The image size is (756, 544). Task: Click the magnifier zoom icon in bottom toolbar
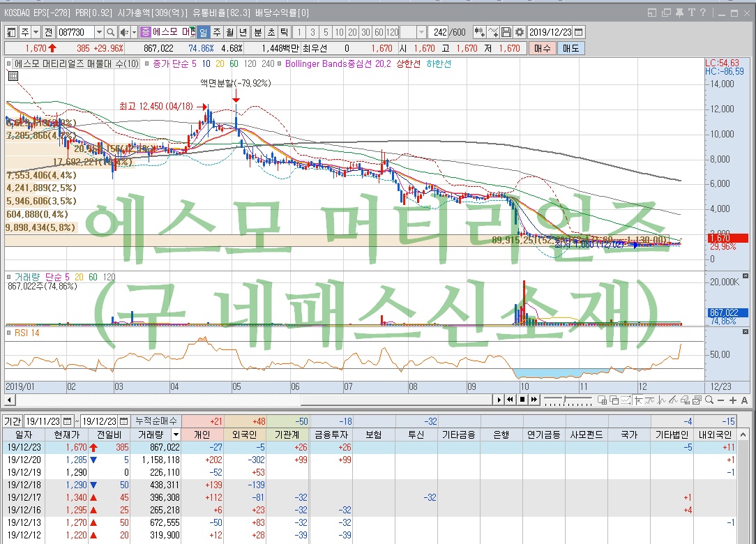point(709,400)
